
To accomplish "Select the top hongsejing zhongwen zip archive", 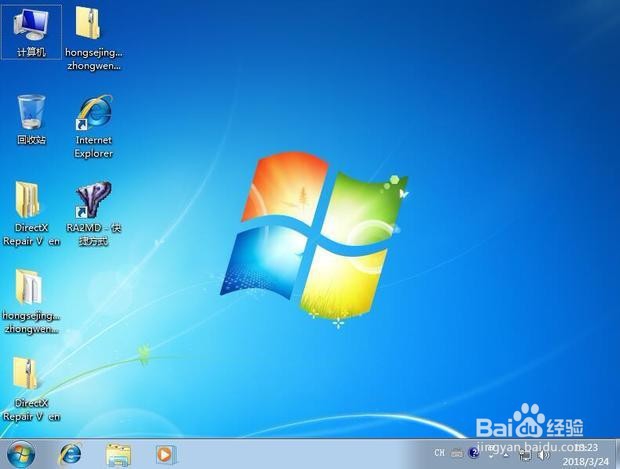I will (93, 38).
